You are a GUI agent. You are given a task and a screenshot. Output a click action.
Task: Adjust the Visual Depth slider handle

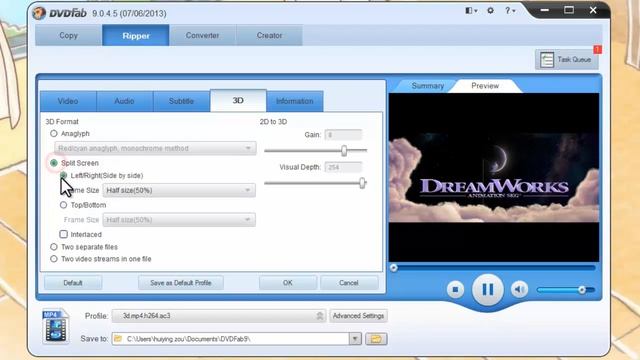362,183
